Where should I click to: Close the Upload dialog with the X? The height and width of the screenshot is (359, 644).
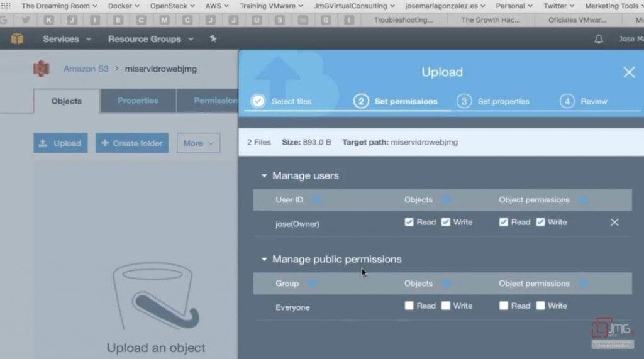(629, 72)
